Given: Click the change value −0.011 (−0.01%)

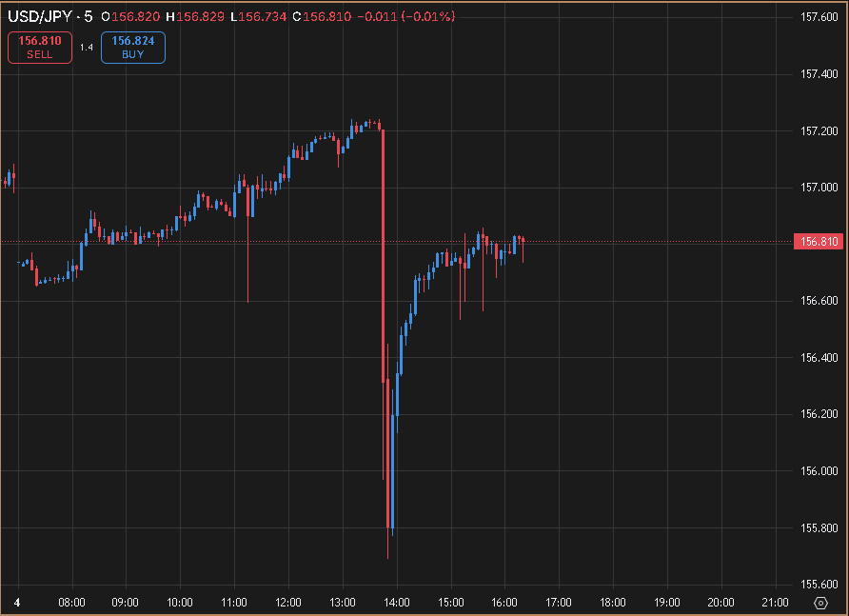Looking at the screenshot, I should [406, 17].
